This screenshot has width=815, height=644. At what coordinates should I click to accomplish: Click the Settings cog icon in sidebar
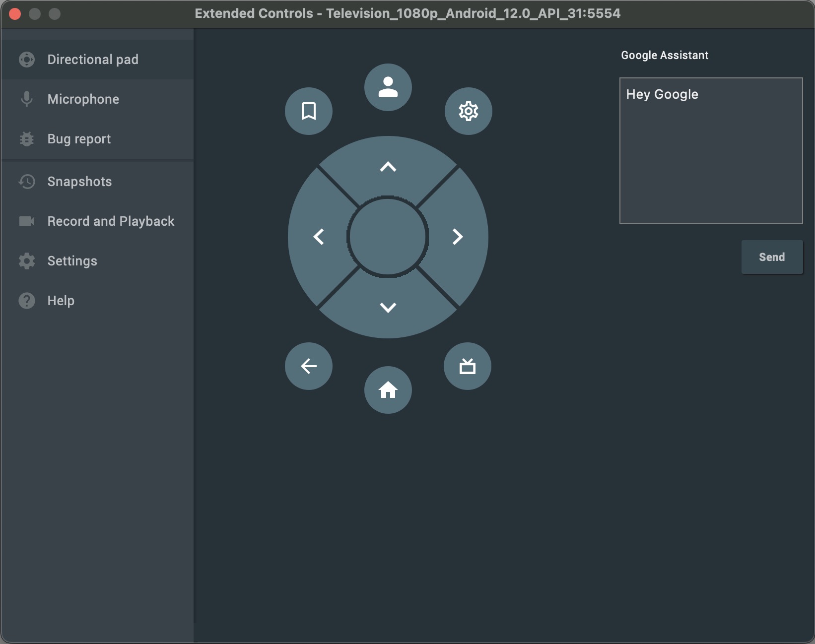click(x=27, y=261)
